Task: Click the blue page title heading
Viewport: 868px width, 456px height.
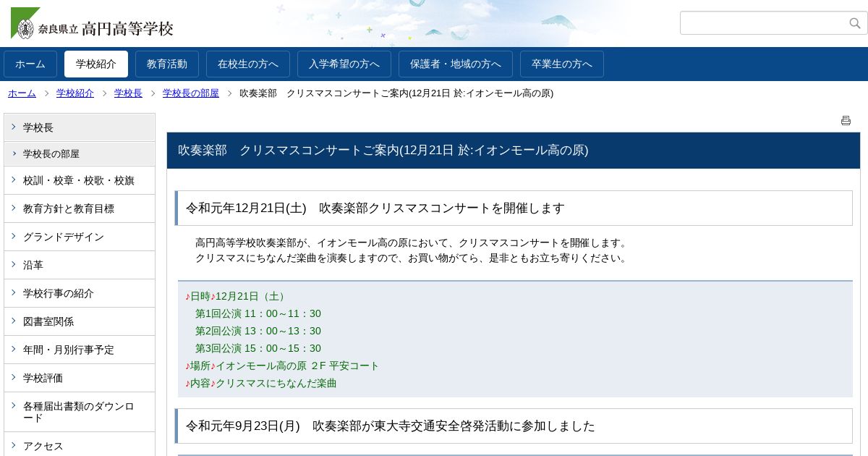Action: (514, 151)
